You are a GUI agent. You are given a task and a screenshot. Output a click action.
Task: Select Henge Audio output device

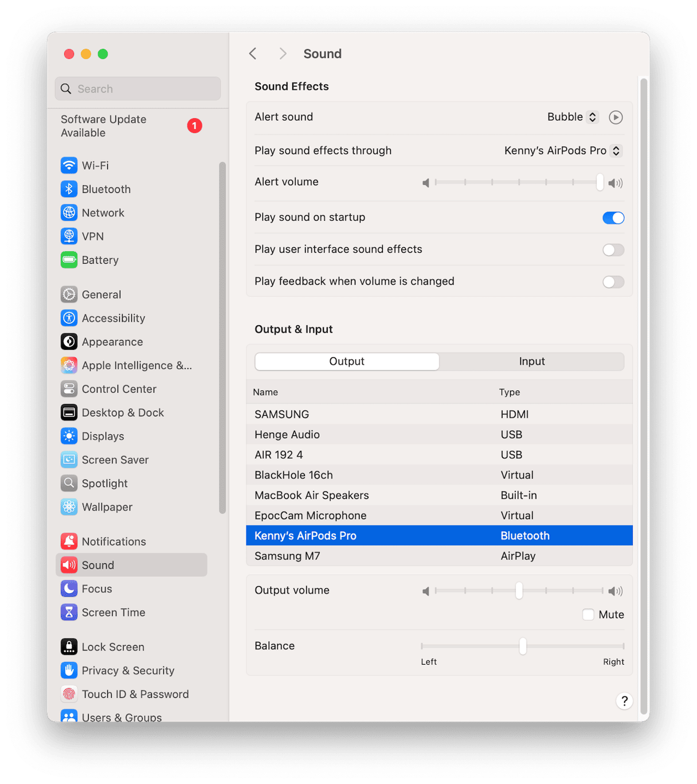(x=439, y=434)
